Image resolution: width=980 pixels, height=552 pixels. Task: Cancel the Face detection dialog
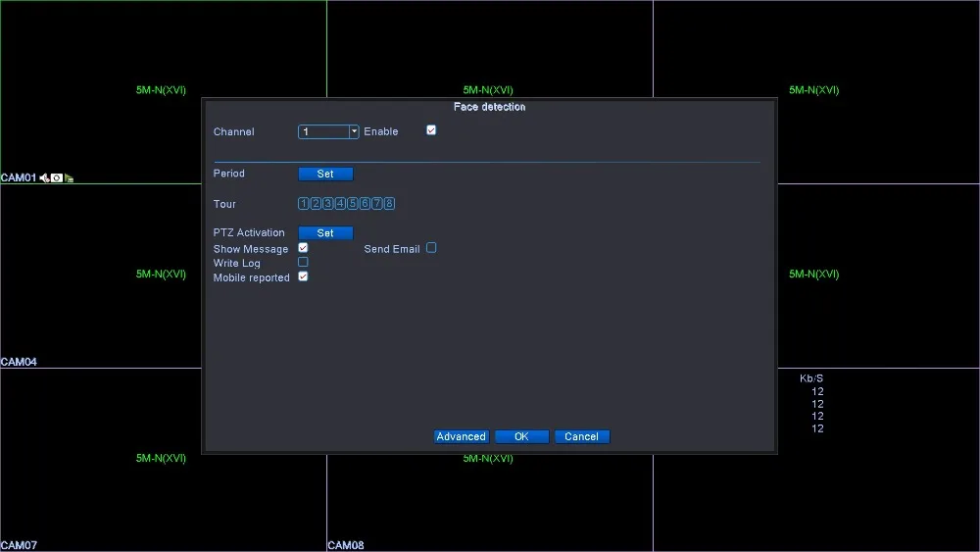tap(582, 436)
